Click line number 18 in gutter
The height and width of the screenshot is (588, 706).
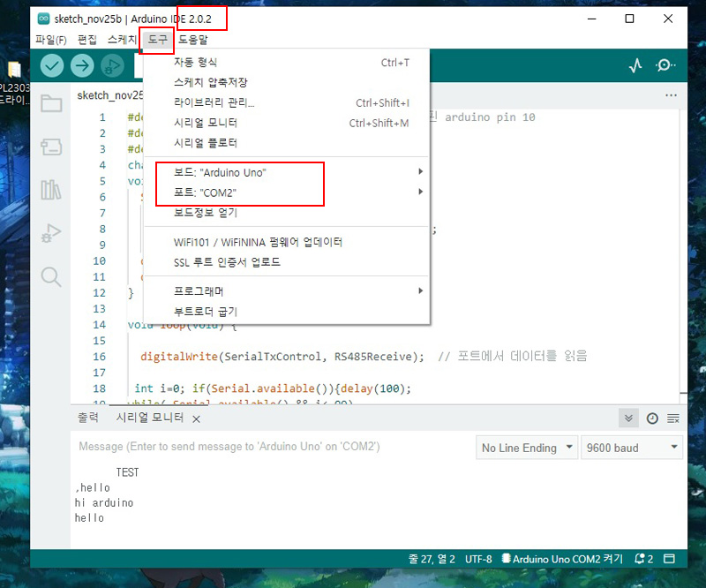tap(100, 388)
